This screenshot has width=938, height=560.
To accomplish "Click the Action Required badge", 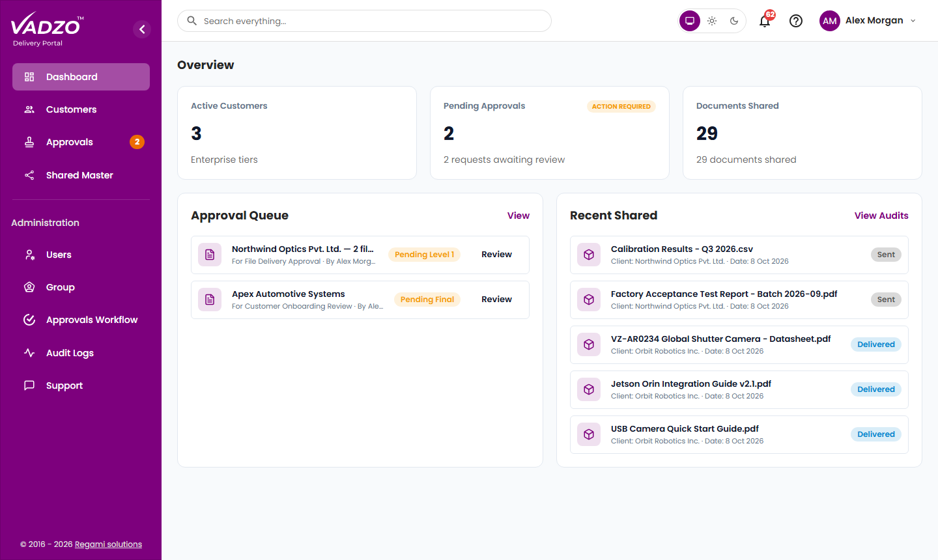I will pos(621,107).
